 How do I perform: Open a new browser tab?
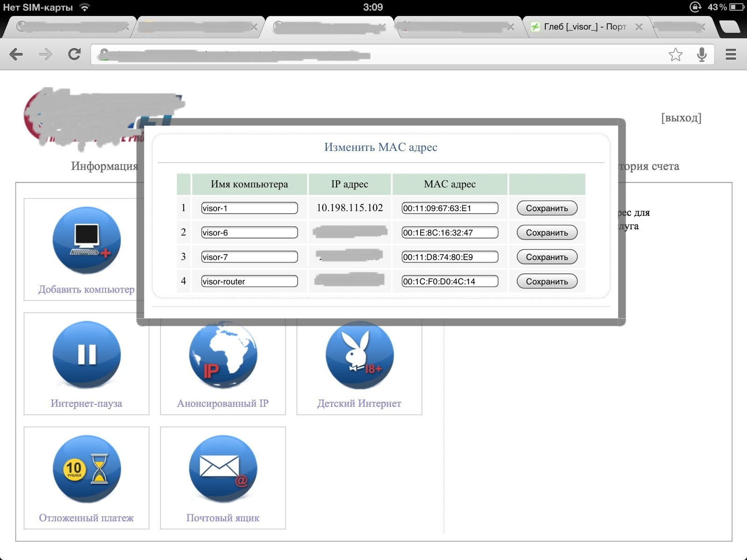point(729,27)
